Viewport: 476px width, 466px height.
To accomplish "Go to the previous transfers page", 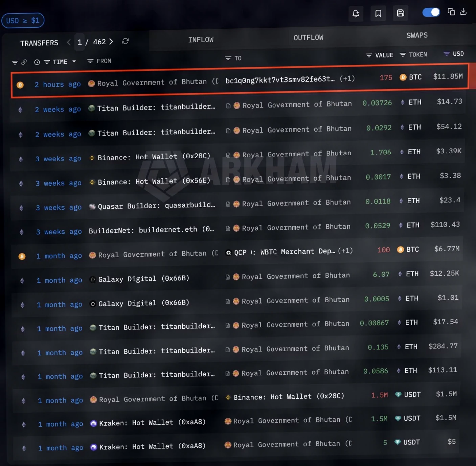I will click(69, 42).
